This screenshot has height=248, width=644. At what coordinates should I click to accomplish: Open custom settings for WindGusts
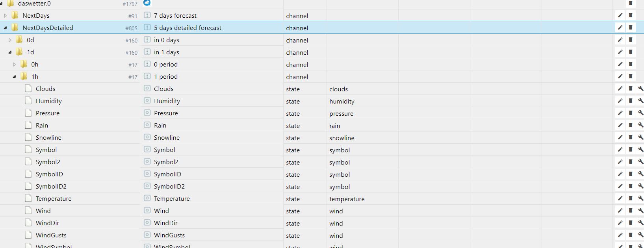click(640, 235)
